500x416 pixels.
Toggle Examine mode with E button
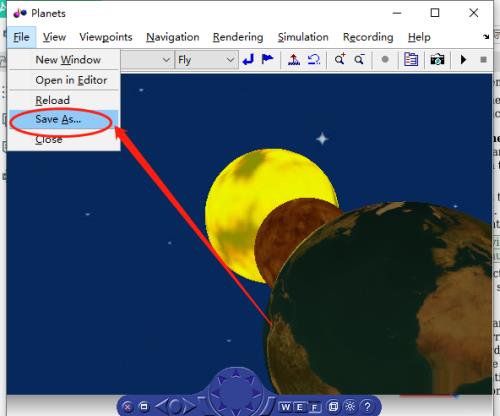point(299,407)
